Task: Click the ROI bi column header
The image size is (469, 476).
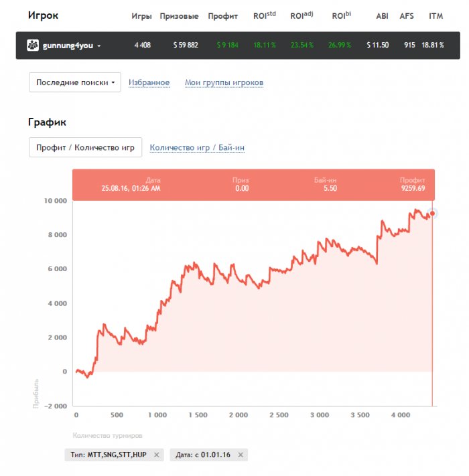Action: 341,15
